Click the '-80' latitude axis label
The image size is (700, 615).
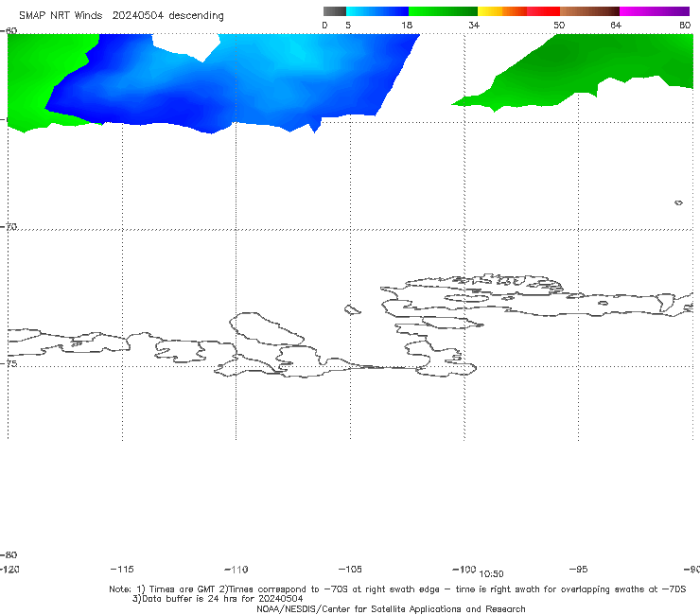coord(9,554)
